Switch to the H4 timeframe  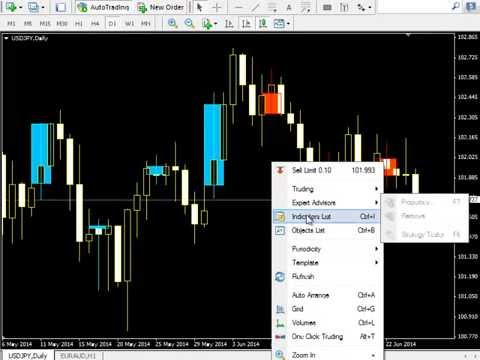pyautogui.click(x=95, y=23)
